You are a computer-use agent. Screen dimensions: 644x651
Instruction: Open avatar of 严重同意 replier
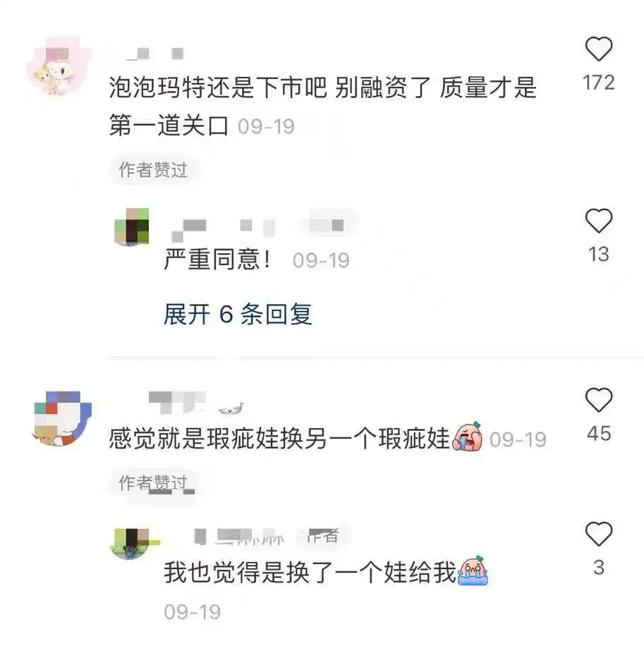pyautogui.click(x=132, y=226)
